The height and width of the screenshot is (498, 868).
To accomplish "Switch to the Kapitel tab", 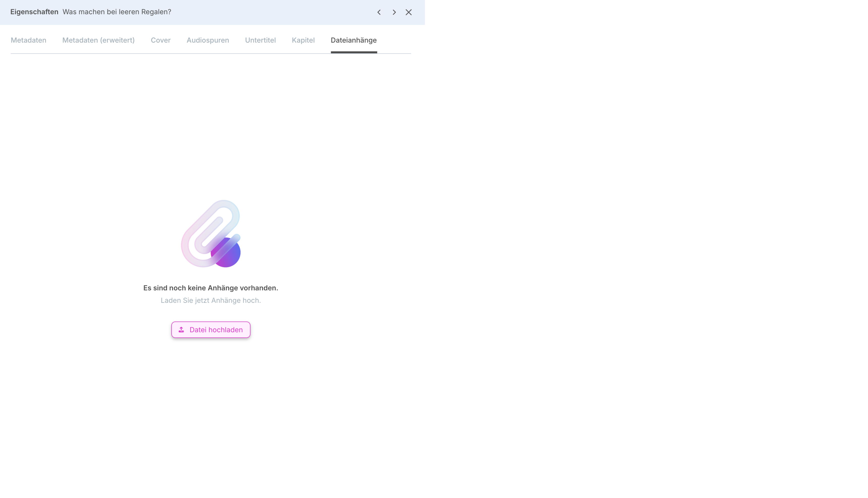I will [x=303, y=40].
